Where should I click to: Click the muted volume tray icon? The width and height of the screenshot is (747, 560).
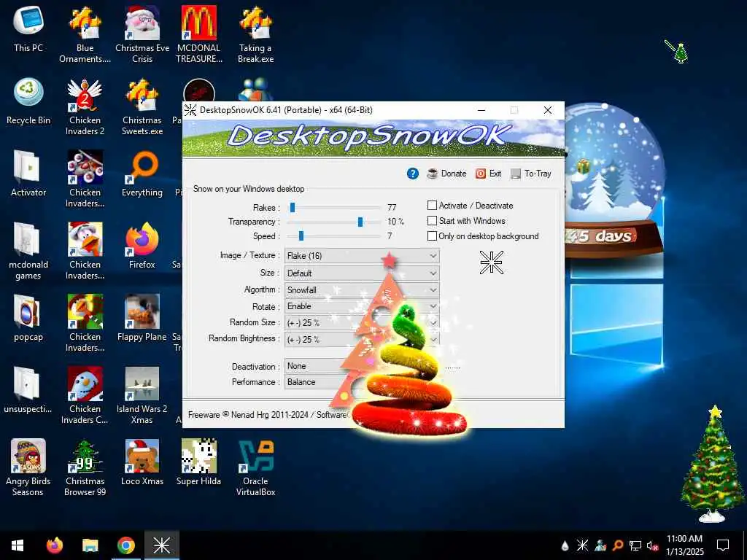coord(653,545)
